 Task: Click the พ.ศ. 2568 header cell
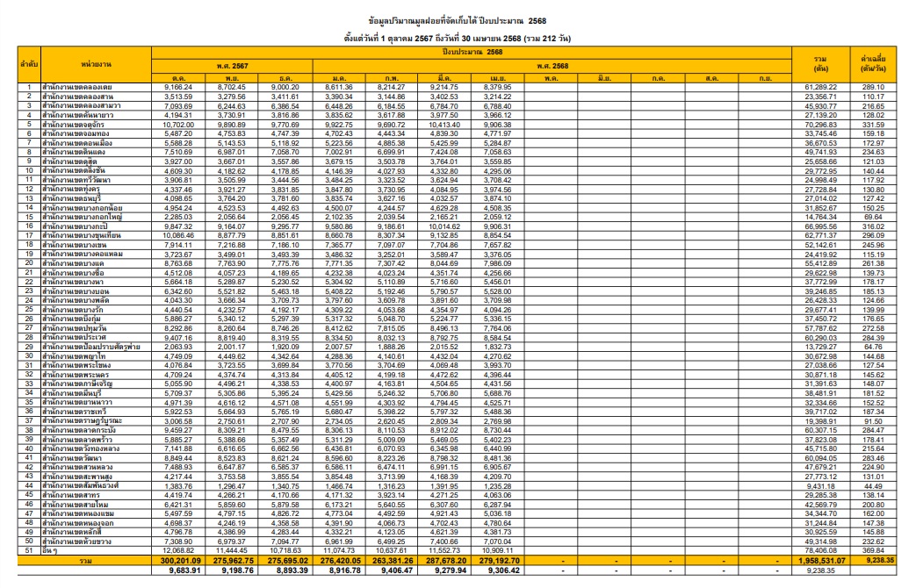tap(552, 66)
